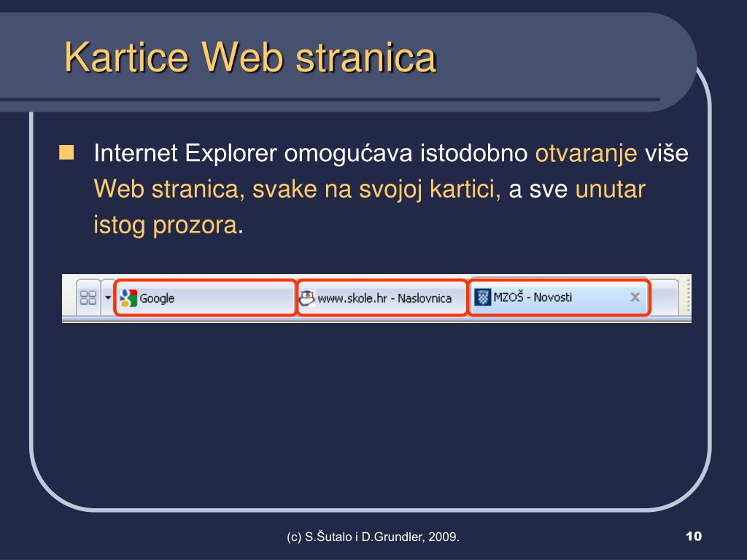747x560 pixels.
Task: Click the copyright text S.Šutalo i D.Grundler
Action: point(373,537)
